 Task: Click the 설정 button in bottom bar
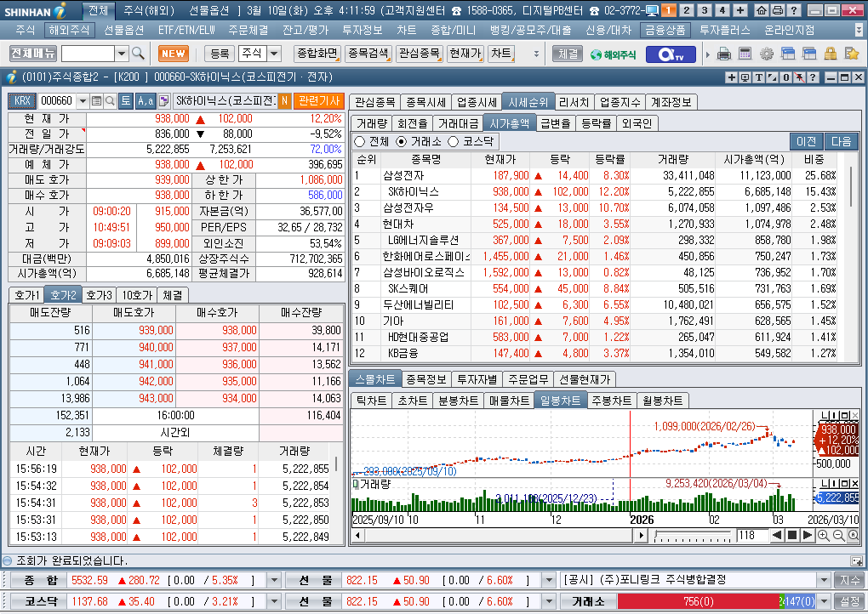849,601
